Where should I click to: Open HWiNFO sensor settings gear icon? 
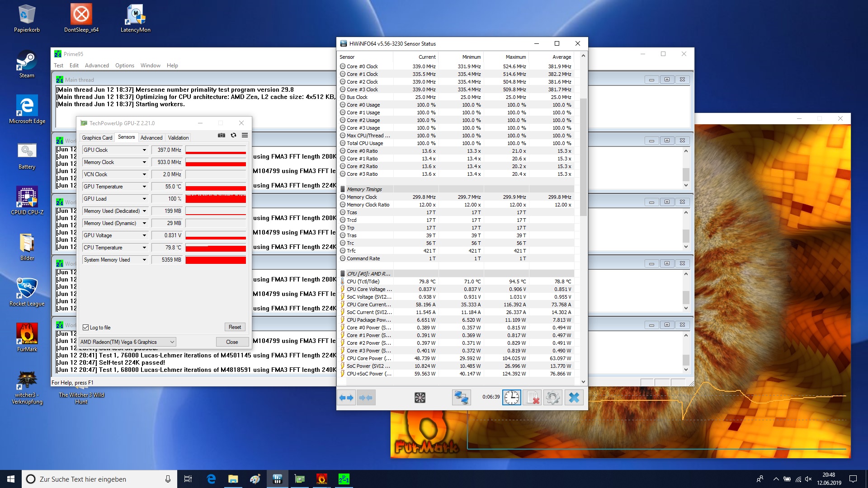click(552, 398)
